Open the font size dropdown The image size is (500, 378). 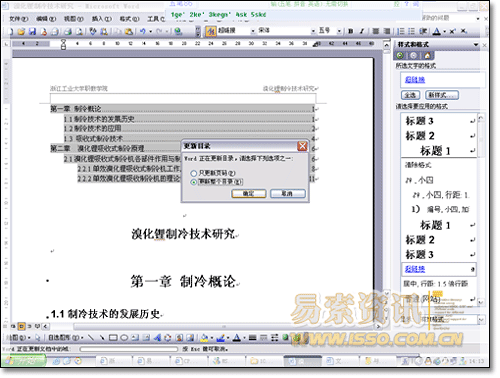coord(339,31)
